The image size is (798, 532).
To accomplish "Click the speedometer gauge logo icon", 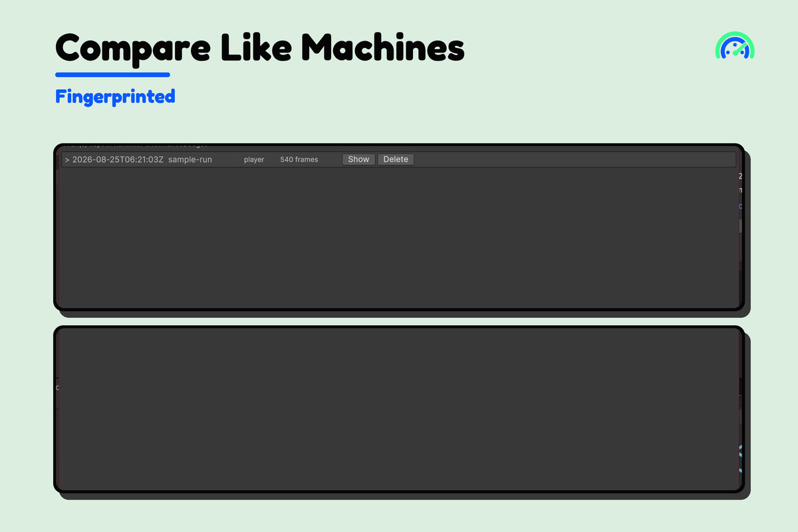I will pyautogui.click(x=735, y=46).
